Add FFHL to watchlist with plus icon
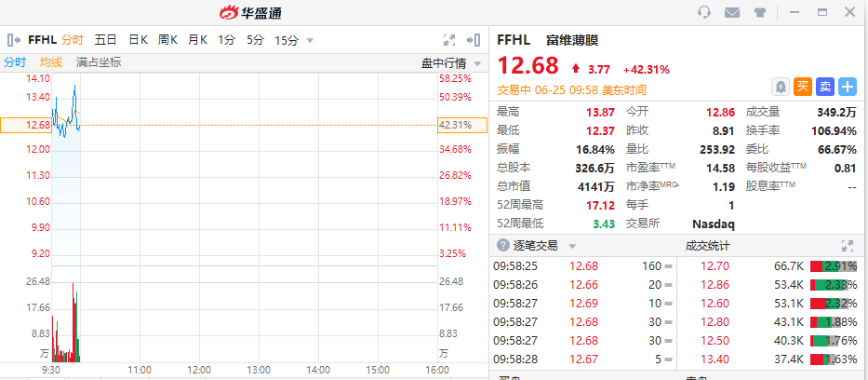Viewport: 868px width, 380px height. 848,87
